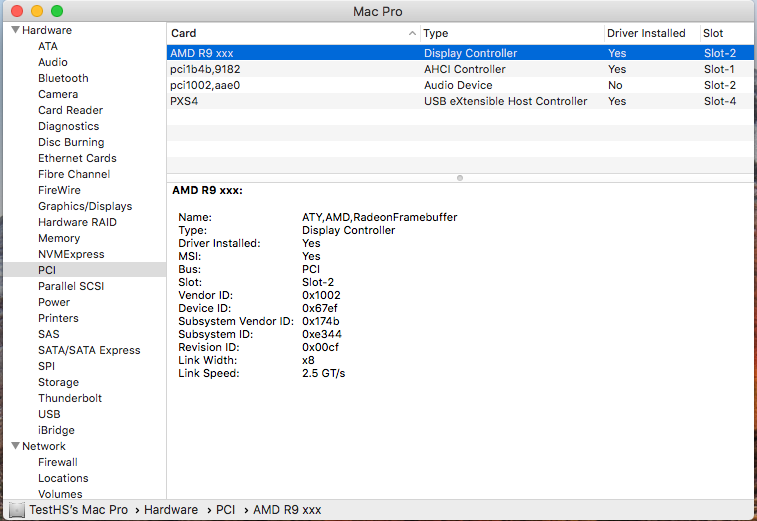Click the 'No' driver installed cell

click(615, 85)
